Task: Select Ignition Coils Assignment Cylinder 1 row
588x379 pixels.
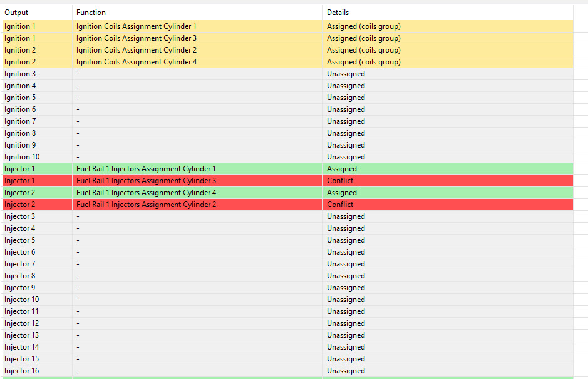Action: 288,26
